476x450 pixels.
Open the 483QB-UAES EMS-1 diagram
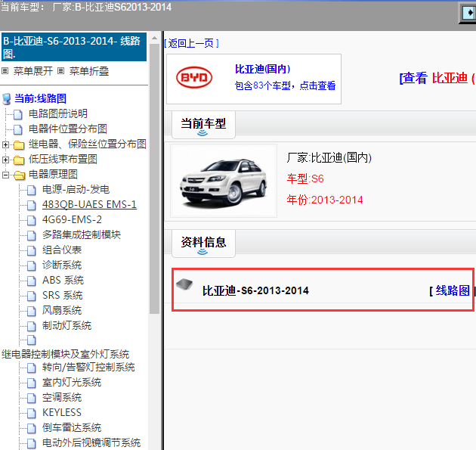(x=89, y=205)
